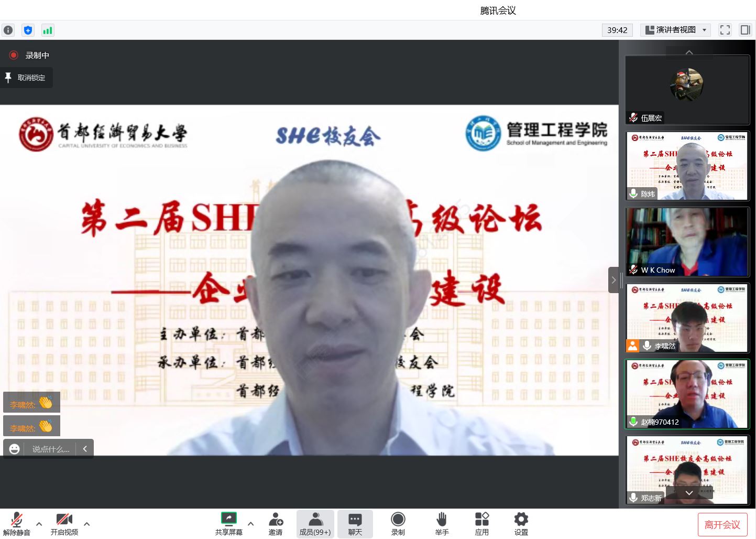The height and width of the screenshot is (539, 756).
Task: Click 离开会议 to leave the meeting
Action: pyautogui.click(x=722, y=524)
